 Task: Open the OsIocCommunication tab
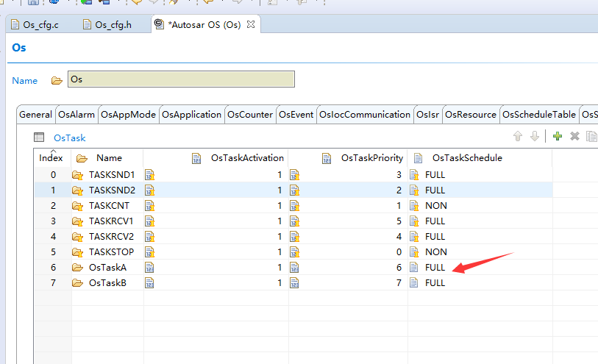(365, 115)
